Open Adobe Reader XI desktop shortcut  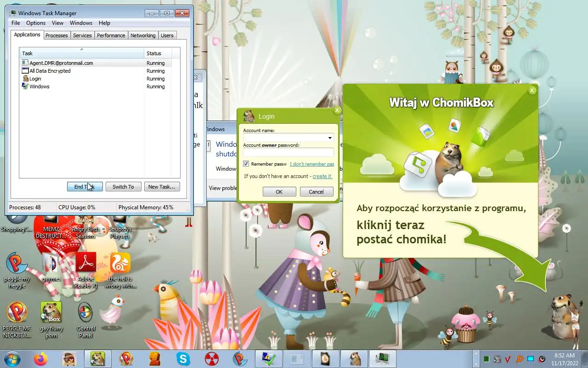click(x=86, y=270)
